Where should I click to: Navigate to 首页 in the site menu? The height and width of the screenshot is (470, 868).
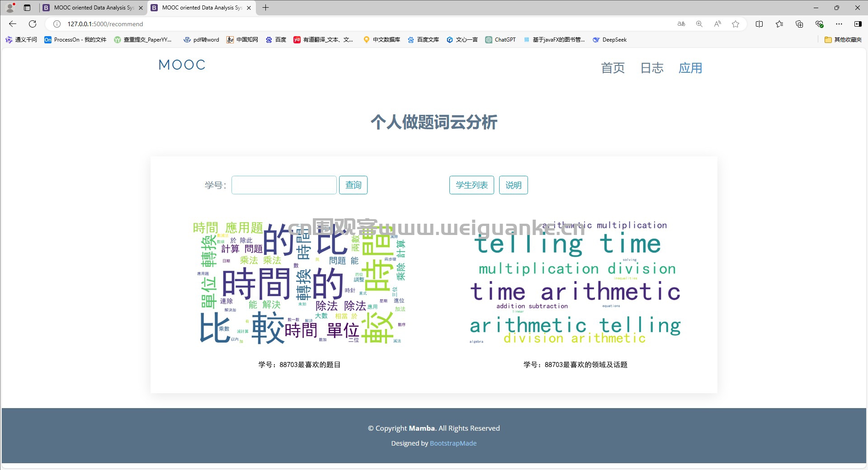click(613, 68)
